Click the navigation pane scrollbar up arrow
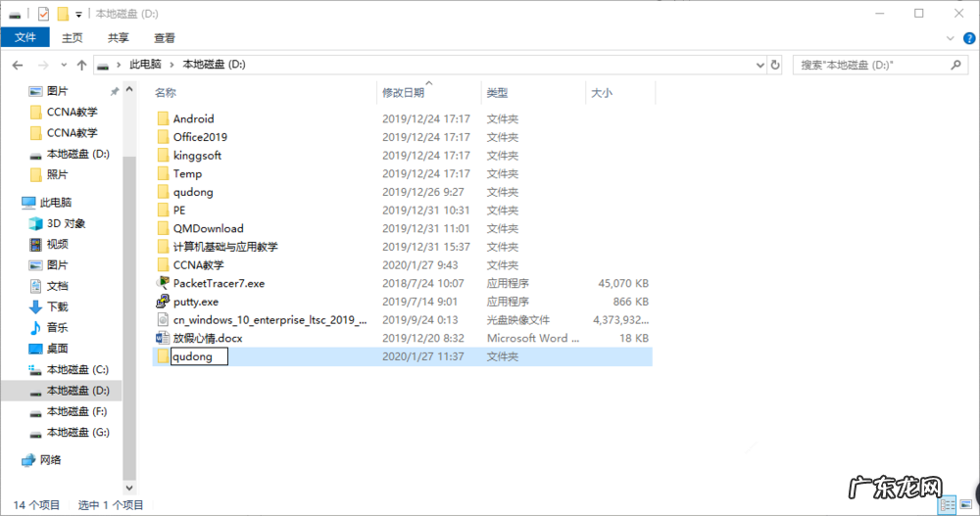Screen dimensions: 980x516 (x=129, y=90)
